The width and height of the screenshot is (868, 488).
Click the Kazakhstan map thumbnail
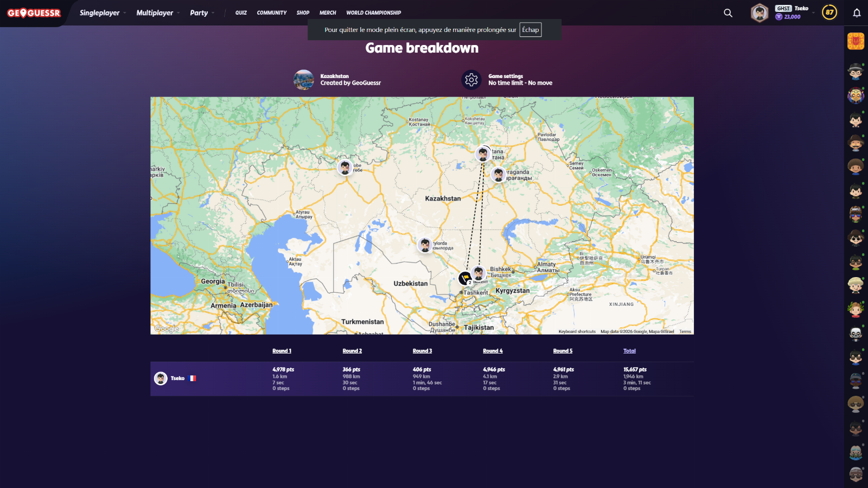[x=304, y=80]
